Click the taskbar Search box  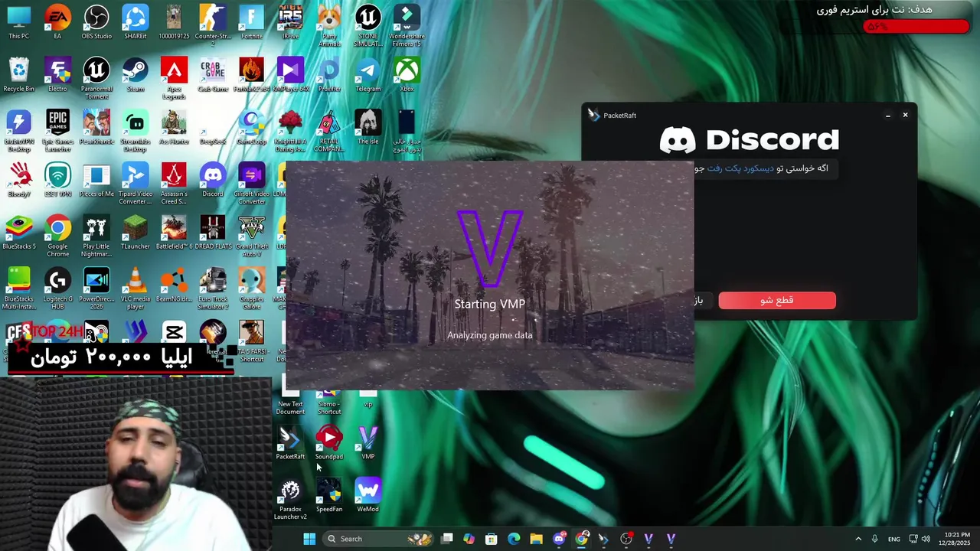click(379, 539)
